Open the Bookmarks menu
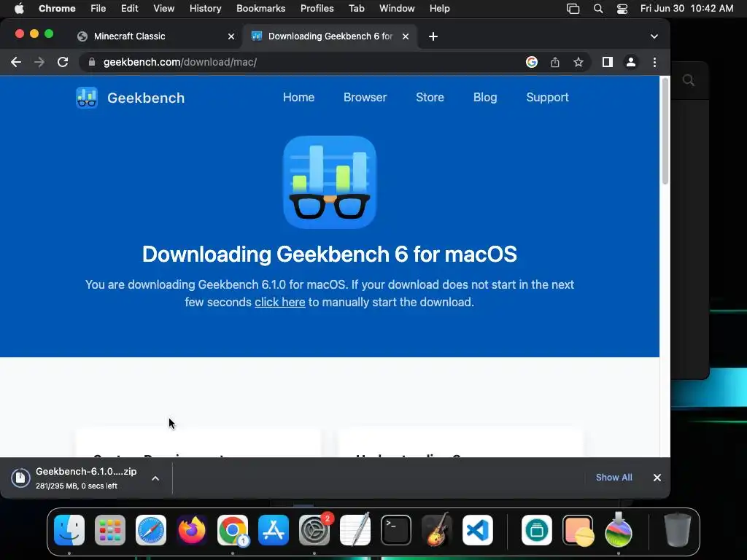 [260, 9]
